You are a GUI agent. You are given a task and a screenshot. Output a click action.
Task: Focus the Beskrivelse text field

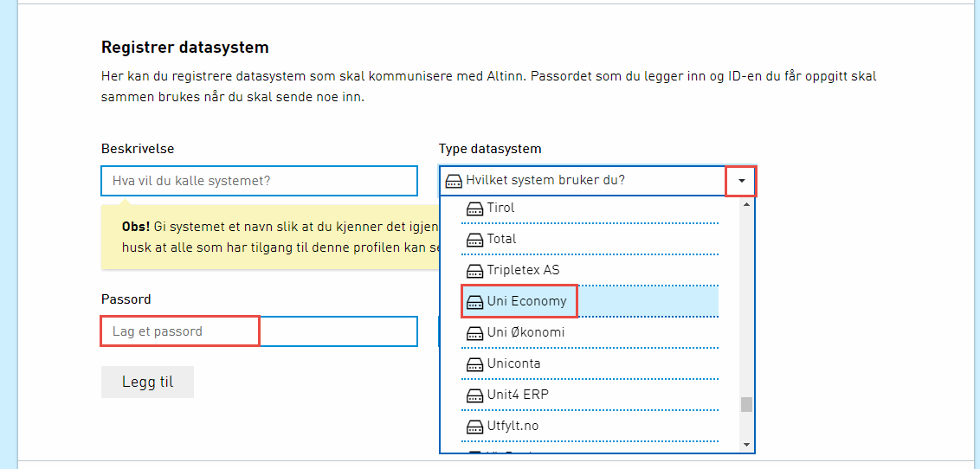tap(259, 181)
